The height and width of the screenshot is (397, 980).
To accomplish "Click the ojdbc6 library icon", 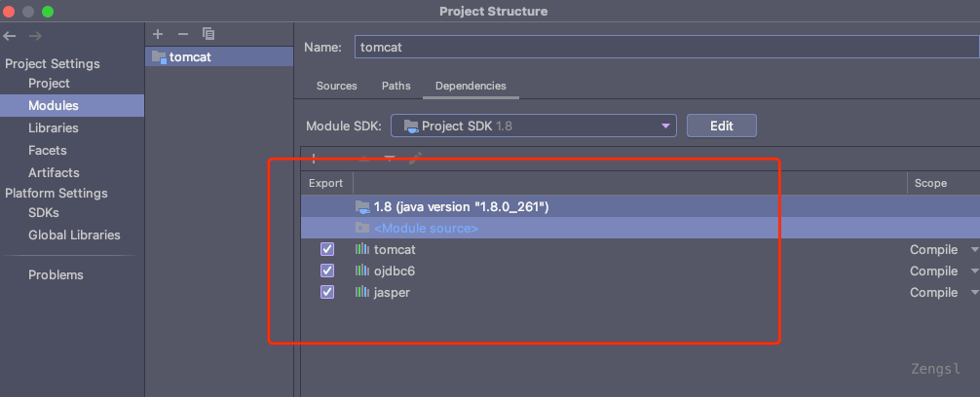I will pos(362,271).
